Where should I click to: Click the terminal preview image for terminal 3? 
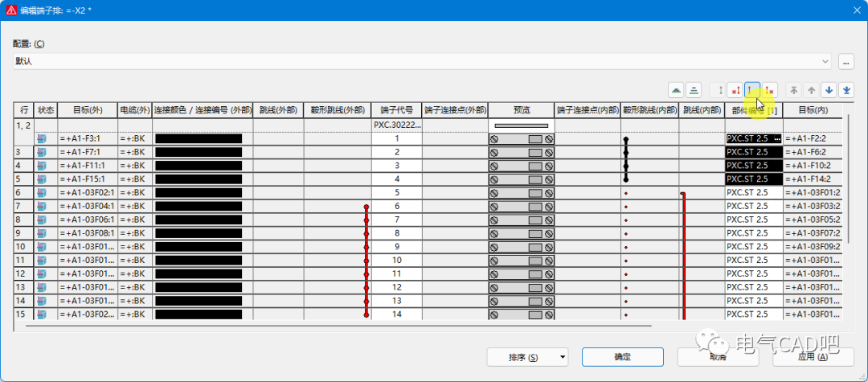click(522, 166)
